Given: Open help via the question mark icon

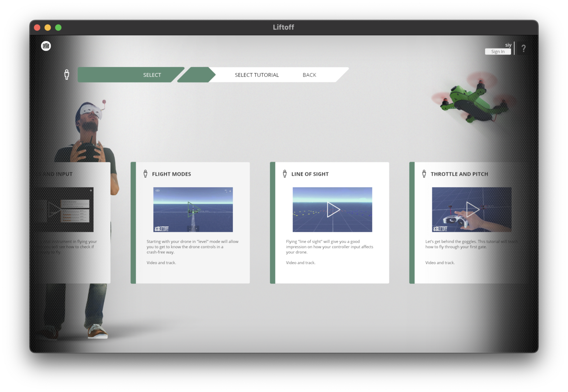Looking at the screenshot, I should point(524,48).
